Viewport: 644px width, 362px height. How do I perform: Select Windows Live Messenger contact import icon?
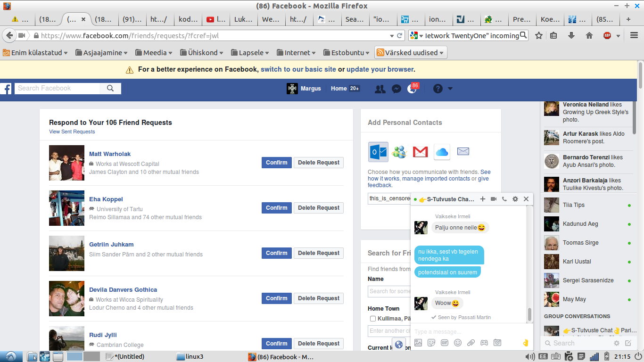click(399, 152)
